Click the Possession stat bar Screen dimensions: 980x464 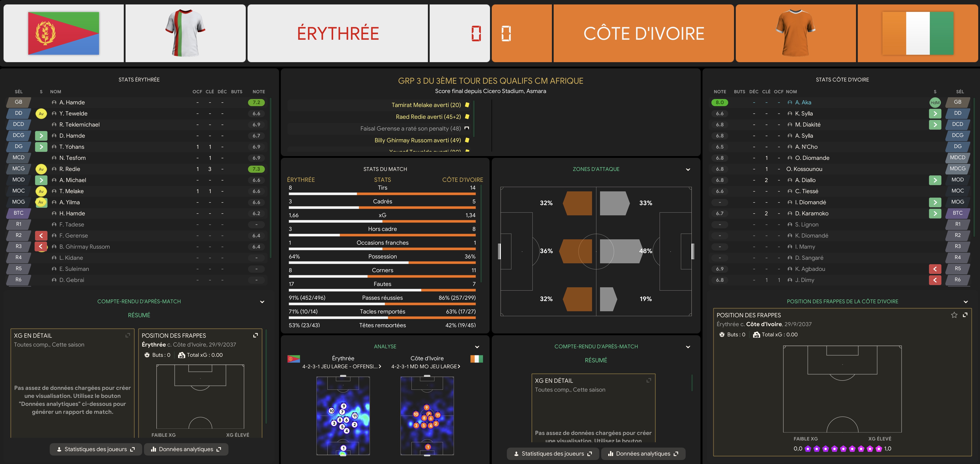point(382,263)
